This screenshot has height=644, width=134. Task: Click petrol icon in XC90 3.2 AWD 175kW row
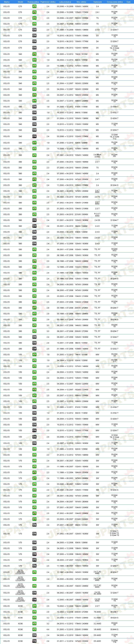click(34, 618)
